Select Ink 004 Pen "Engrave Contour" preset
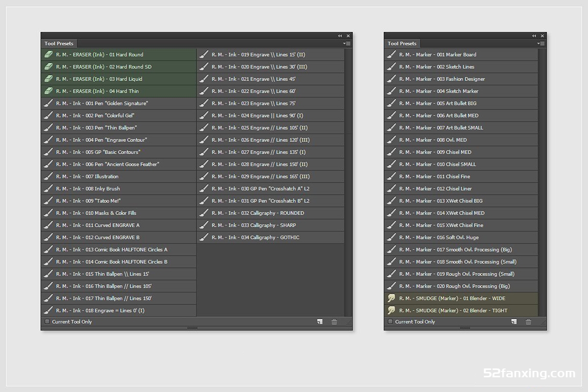Screen dimensions: 588x392 click(x=119, y=140)
